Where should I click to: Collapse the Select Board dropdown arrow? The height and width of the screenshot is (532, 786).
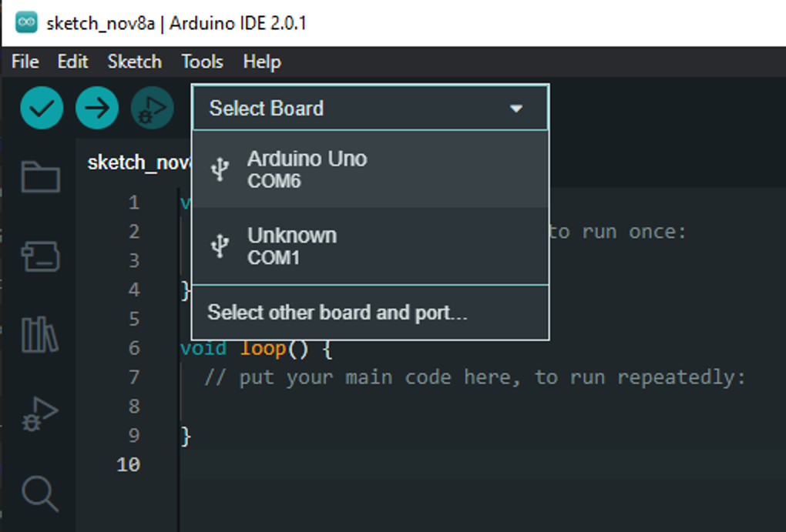click(x=516, y=109)
